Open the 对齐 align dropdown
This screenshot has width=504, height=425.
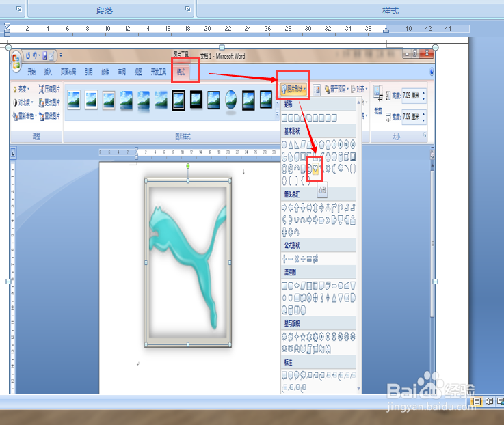coord(359,89)
